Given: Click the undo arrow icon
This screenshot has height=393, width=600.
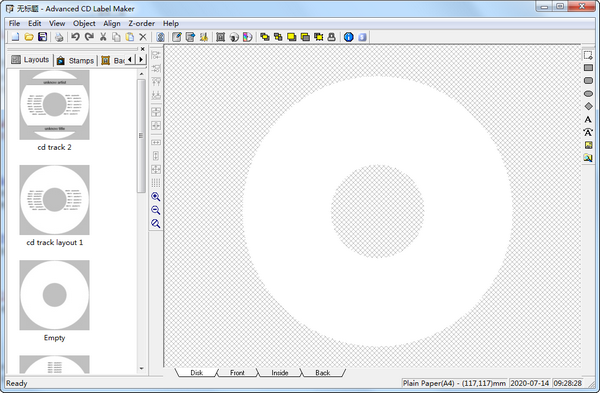Looking at the screenshot, I should click(75, 37).
